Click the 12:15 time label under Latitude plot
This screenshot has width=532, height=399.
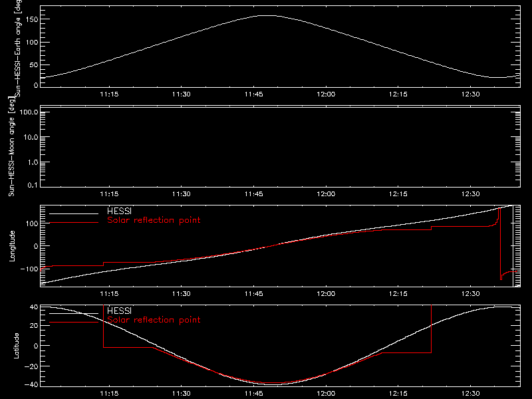[398, 393]
